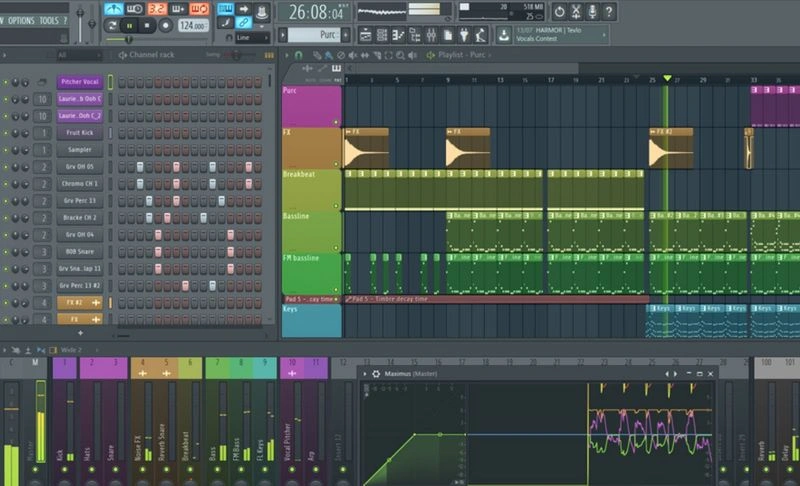Open audio editor scissors icon

576,11
